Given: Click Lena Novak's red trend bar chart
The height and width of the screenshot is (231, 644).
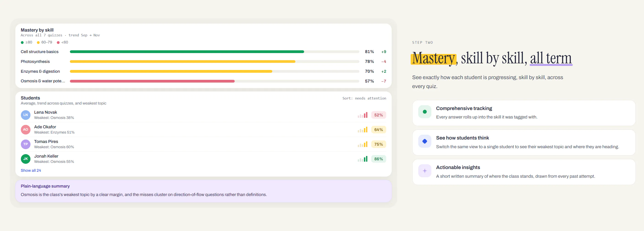Looking at the screenshot, I should [363, 115].
